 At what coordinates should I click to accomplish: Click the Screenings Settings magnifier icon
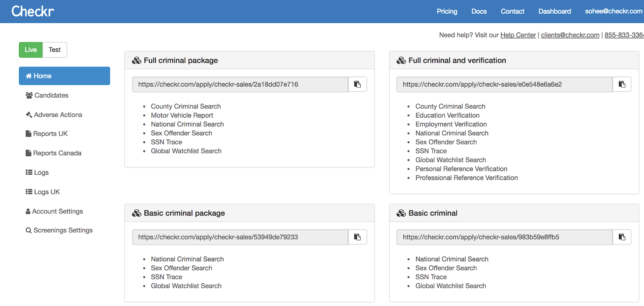(x=29, y=230)
